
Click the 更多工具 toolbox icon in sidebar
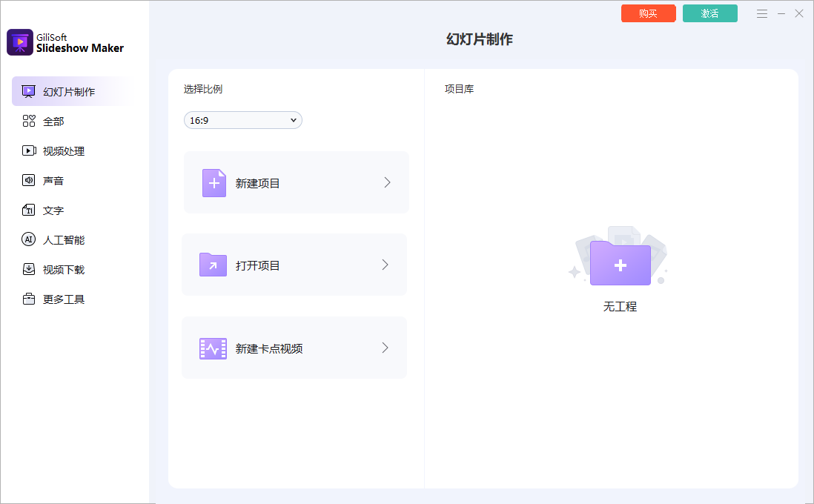tap(29, 299)
